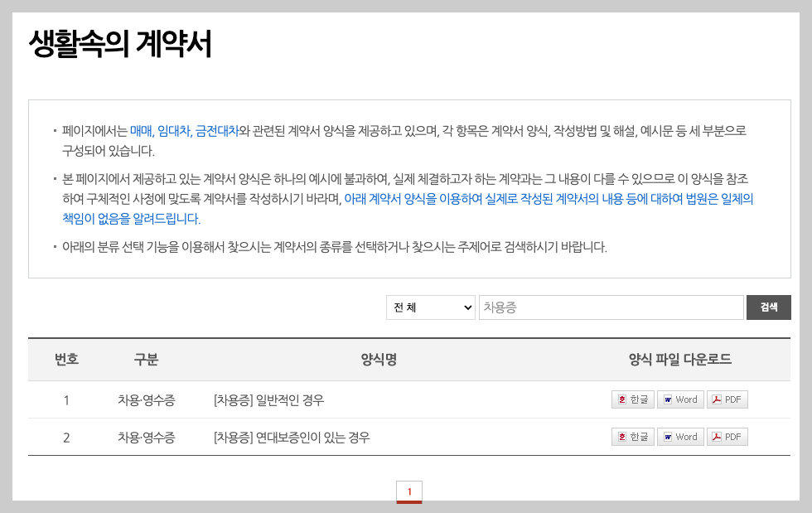Download the Word file for row 2
The width and height of the screenshot is (812, 513).
pos(679,436)
